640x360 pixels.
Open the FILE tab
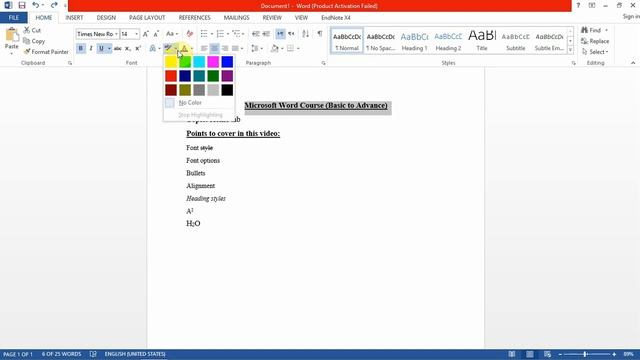(x=13, y=18)
